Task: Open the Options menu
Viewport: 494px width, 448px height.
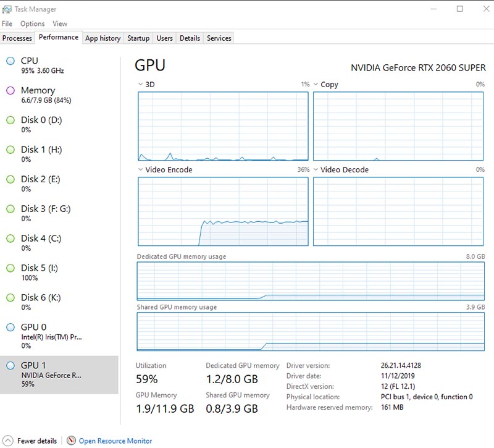Action: click(32, 23)
